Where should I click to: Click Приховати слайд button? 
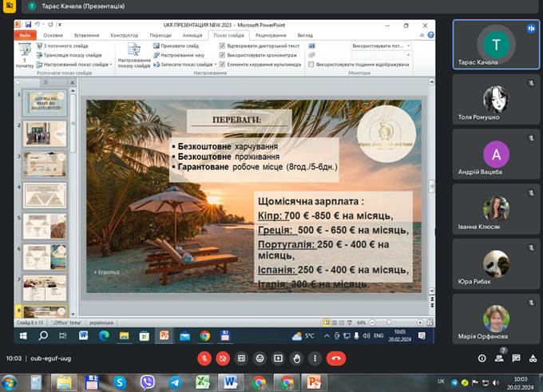pyautogui.click(x=176, y=46)
